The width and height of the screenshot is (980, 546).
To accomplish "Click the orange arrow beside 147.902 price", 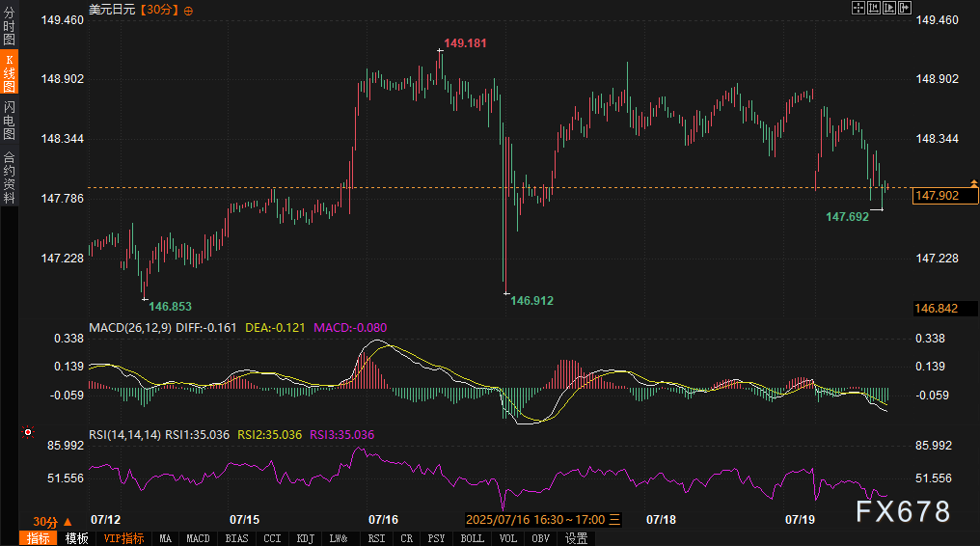I will click(973, 183).
